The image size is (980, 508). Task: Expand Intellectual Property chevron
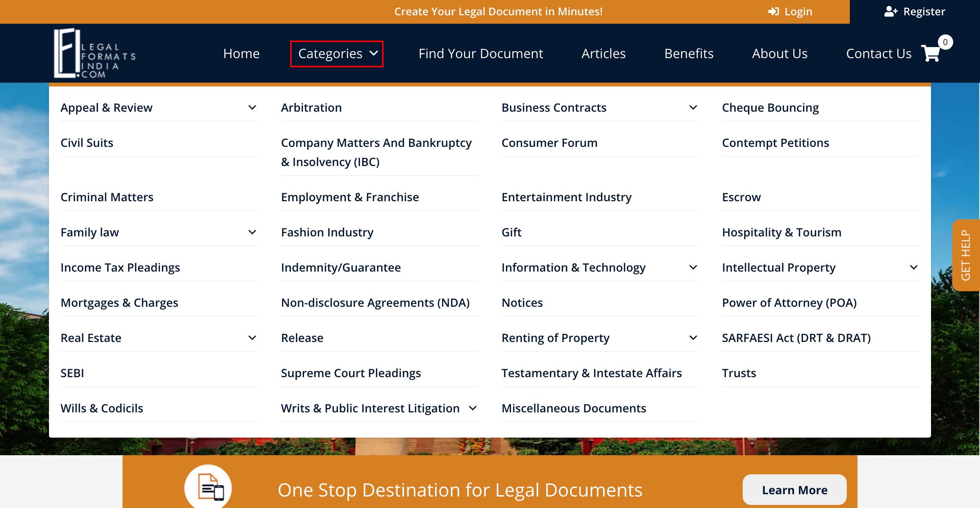click(x=913, y=267)
